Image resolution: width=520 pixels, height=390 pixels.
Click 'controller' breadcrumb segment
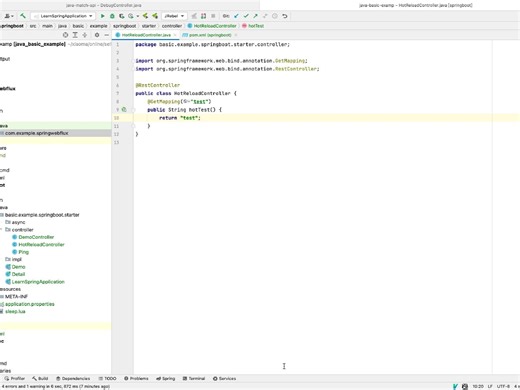(172, 26)
